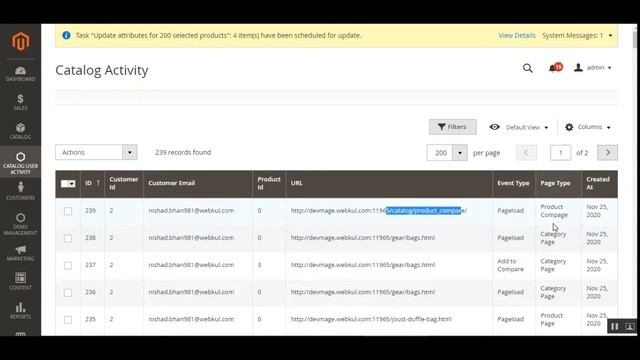Image resolution: width=640 pixels, height=360 pixels.
Task: Go to the next page arrow
Action: click(x=607, y=153)
